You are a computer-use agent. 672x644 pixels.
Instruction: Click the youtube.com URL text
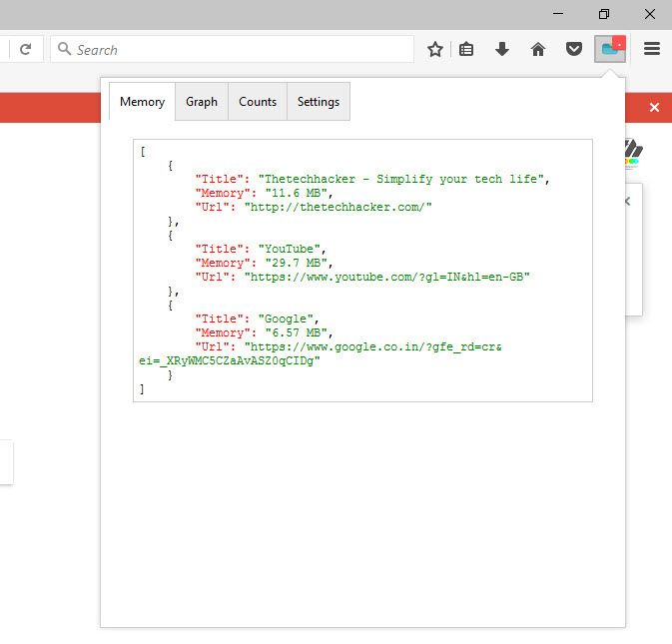[387, 277]
